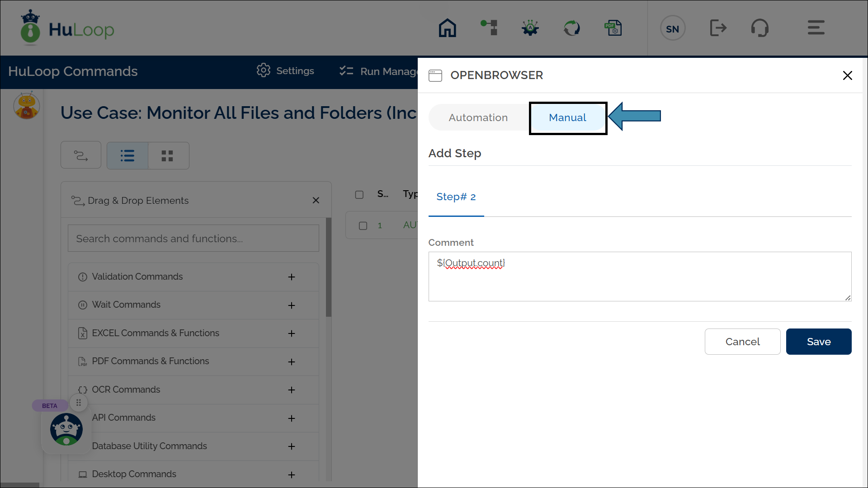Viewport: 868px width, 488px height.
Task: Contact support via the headset icon
Action: pos(760,28)
